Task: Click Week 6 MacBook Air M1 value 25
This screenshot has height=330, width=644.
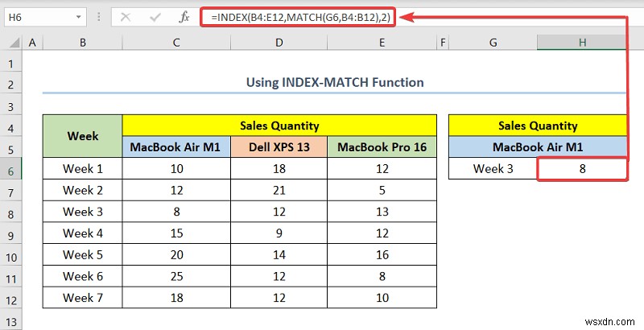Action: [176, 276]
